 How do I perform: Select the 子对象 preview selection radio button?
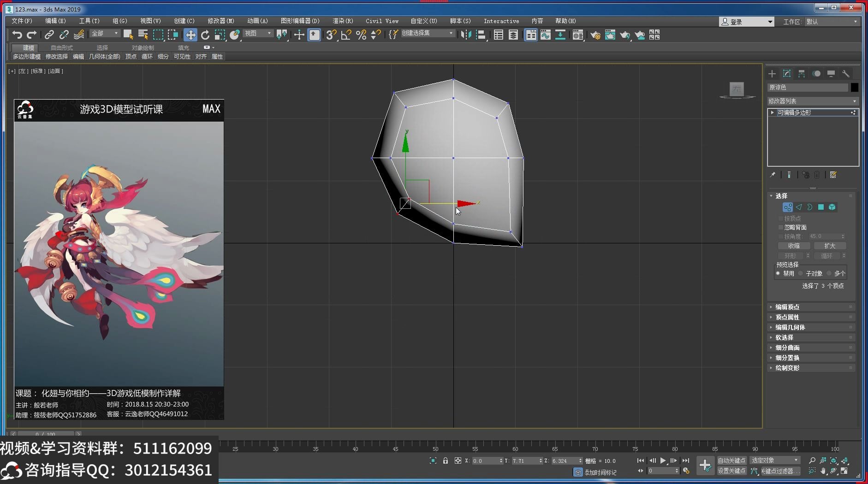[x=800, y=273]
